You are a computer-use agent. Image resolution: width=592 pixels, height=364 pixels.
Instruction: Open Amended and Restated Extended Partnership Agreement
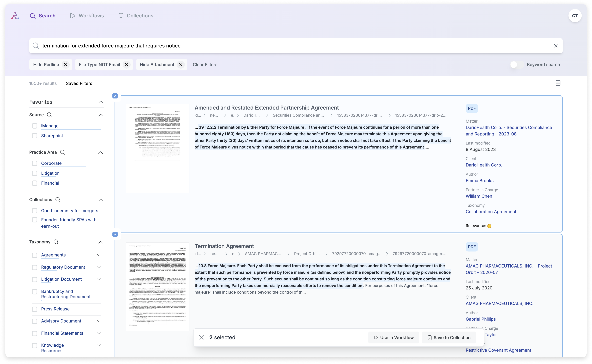coord(266,108)
